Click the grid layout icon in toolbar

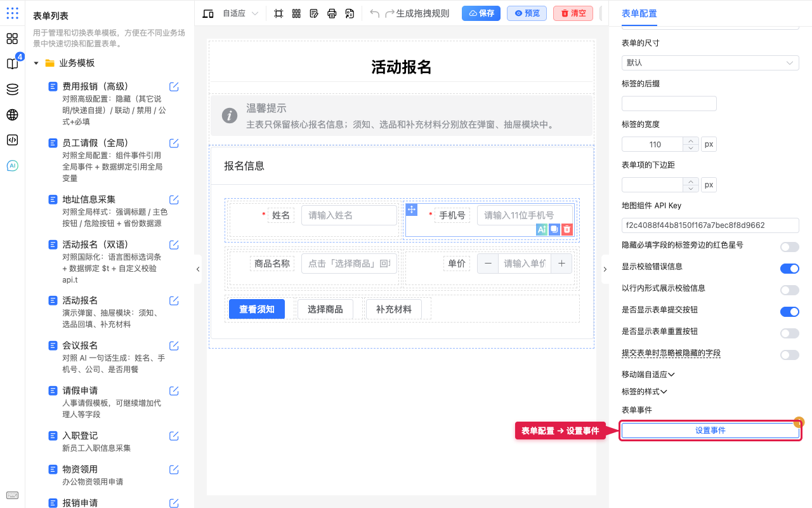click(296, 13)
